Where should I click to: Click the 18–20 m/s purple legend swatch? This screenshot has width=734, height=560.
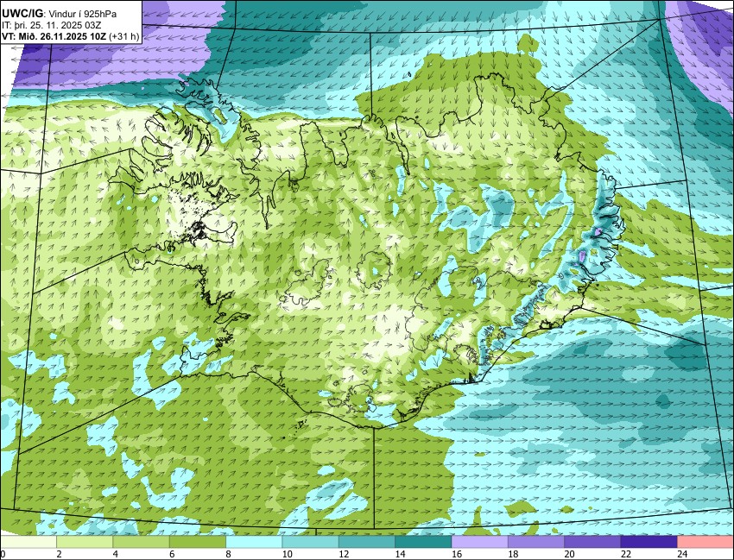click(x=536, y=542)
